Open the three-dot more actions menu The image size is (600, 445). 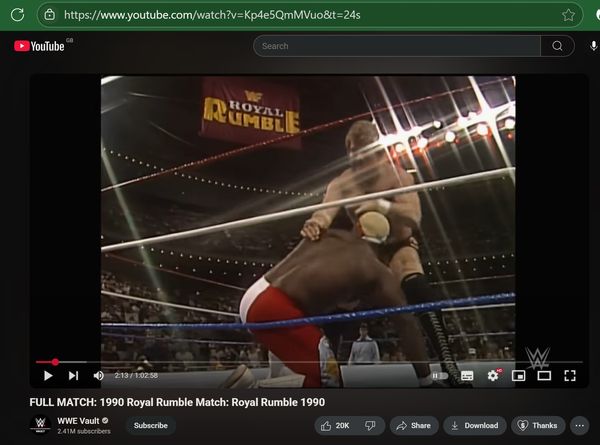[579, 425]
